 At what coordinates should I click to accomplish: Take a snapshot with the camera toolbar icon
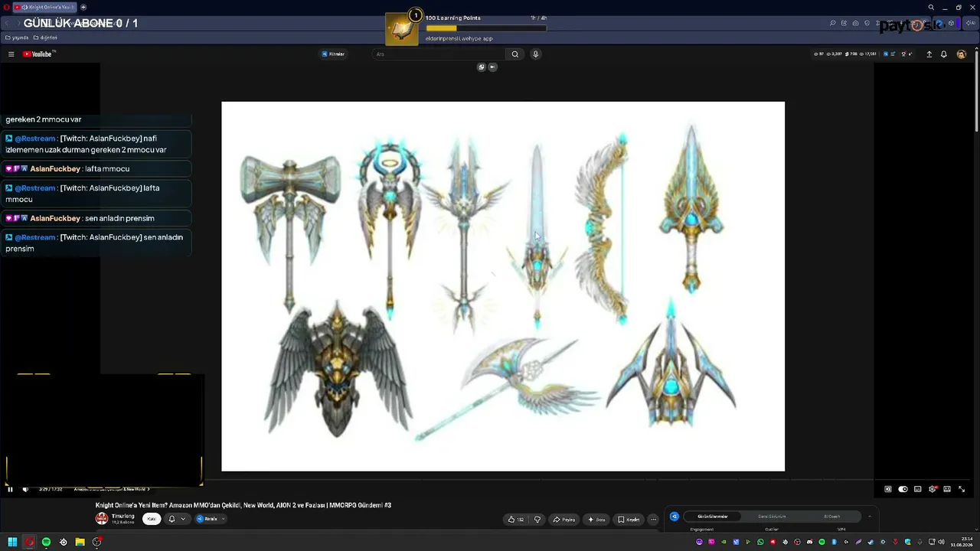click(x=855, y=23)
